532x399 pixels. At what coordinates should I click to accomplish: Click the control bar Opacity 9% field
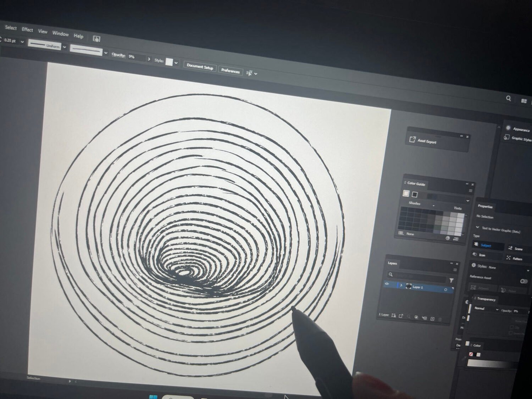(x=136, y=57)
